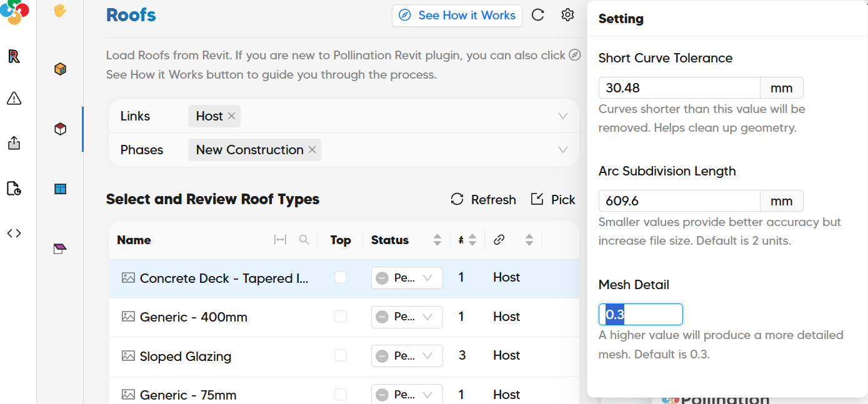Viewport: 868px width, 404px height.
Task: Click the Refresh button
Action: tap(483, 199)
